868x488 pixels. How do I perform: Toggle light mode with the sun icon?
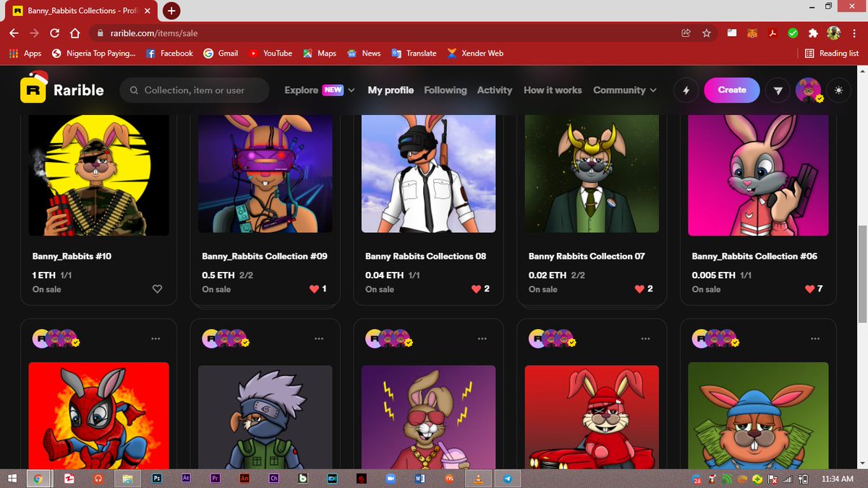[838, 90]
